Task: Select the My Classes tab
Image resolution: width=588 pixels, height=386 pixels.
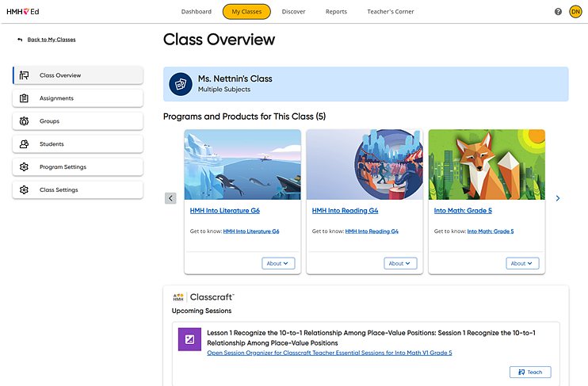Action: [x=246, y=12]
